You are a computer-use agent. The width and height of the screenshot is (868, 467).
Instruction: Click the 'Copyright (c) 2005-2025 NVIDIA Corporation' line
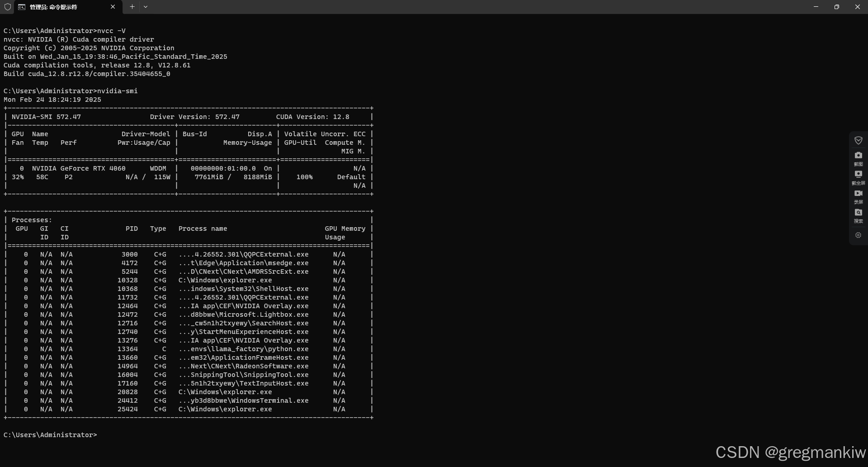pos(89,48)
